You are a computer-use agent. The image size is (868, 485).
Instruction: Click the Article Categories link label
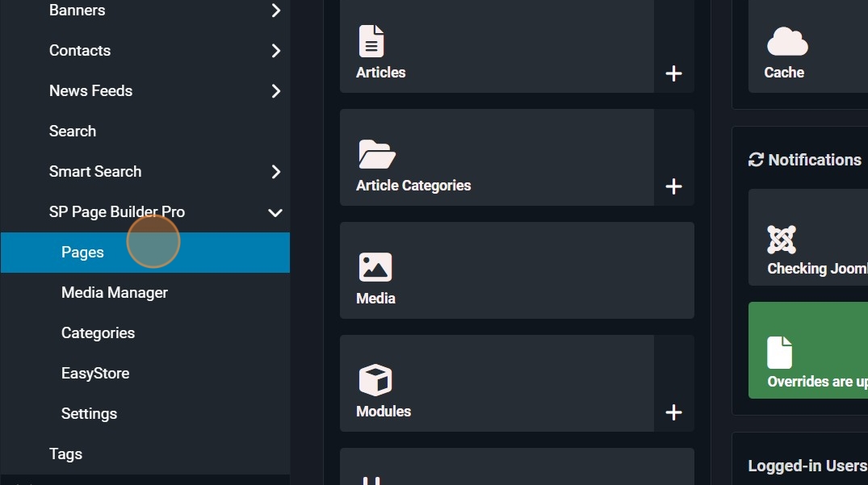[x=413, y=186]
